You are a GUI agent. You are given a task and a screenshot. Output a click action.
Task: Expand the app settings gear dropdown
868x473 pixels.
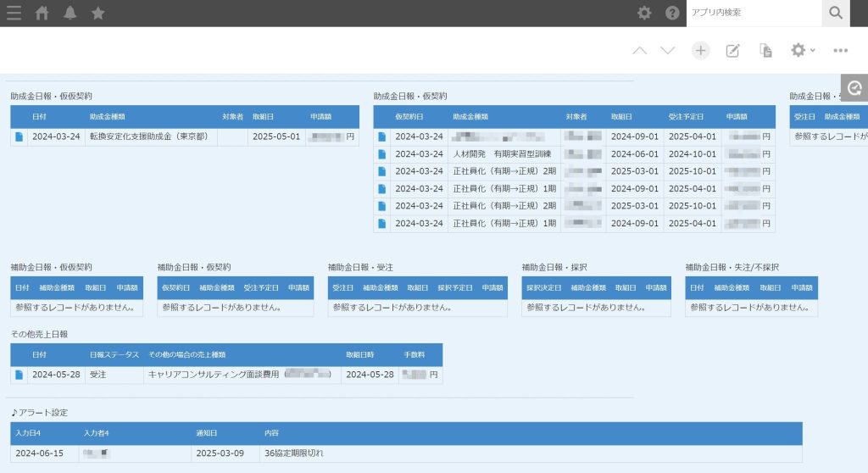(x=802, y=51)
